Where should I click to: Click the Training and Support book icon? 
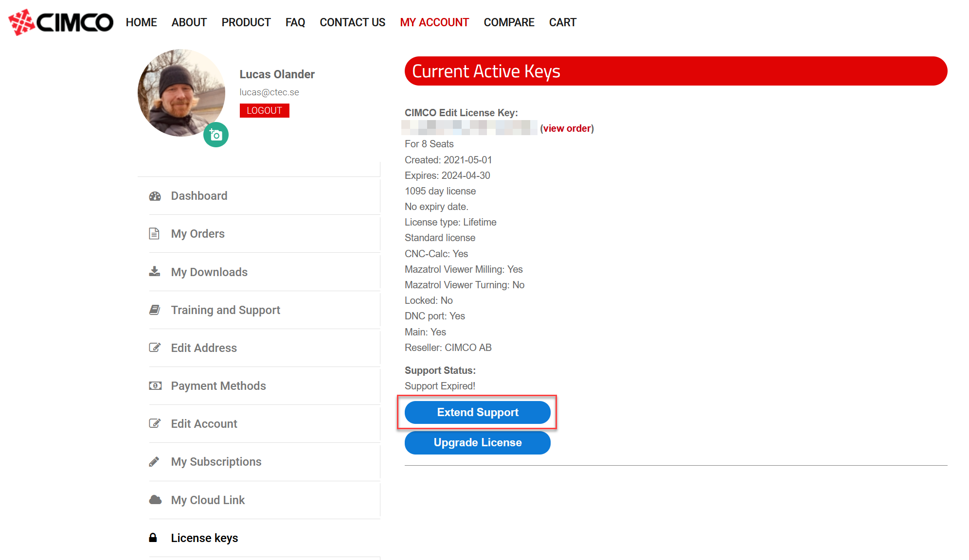coord(155,310)
